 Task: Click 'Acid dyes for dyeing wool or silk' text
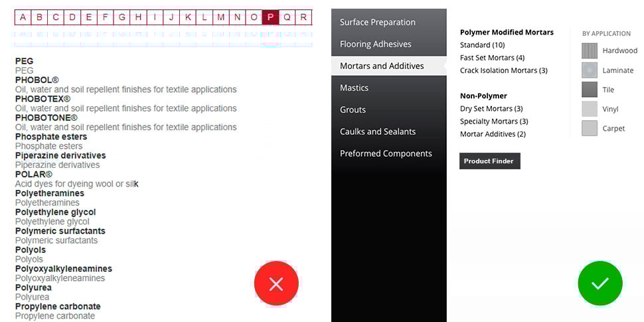77,184
